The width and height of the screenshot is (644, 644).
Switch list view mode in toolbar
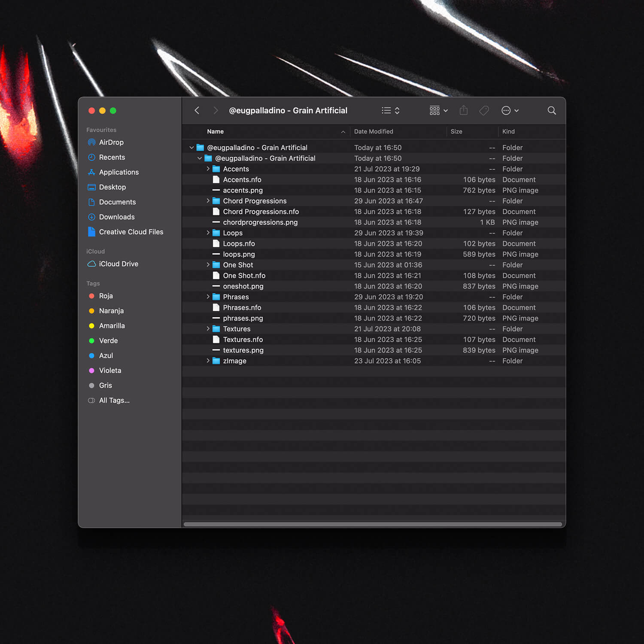click(x=391, y=110)
